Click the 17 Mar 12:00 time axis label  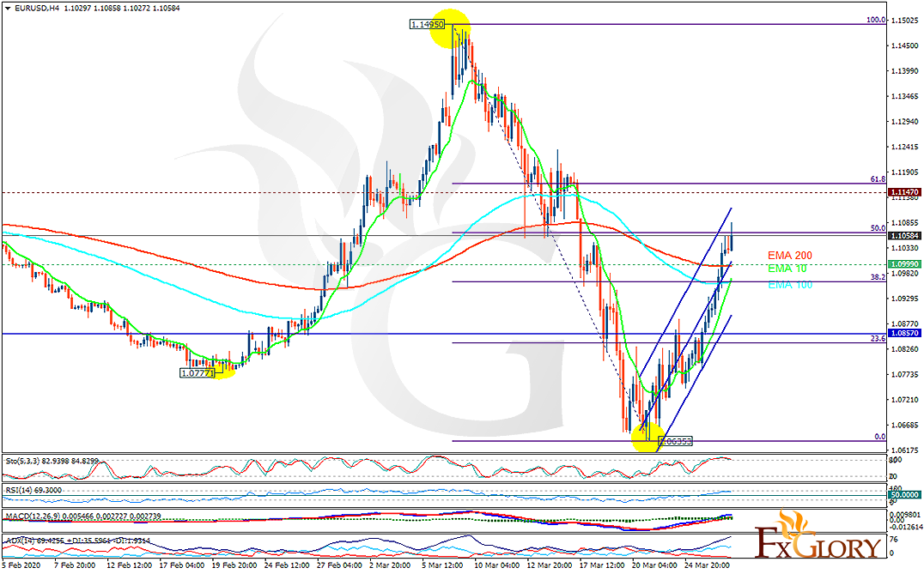(602, 565)
